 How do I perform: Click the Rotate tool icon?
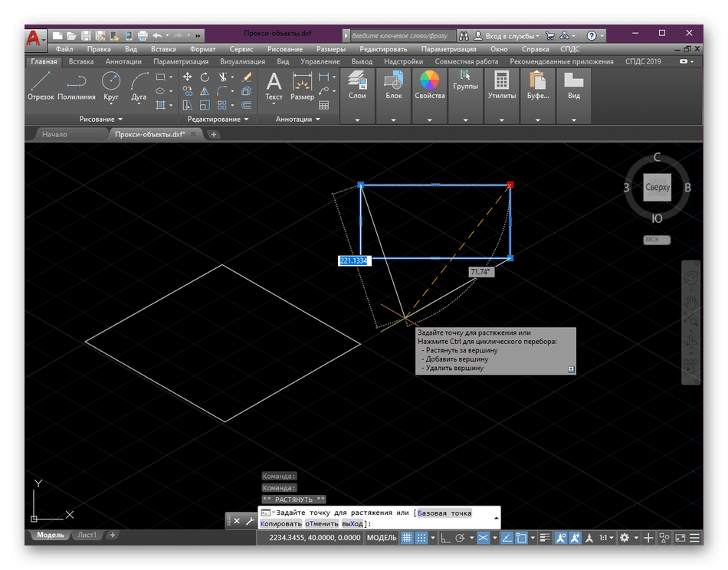(x=205, y=77)
